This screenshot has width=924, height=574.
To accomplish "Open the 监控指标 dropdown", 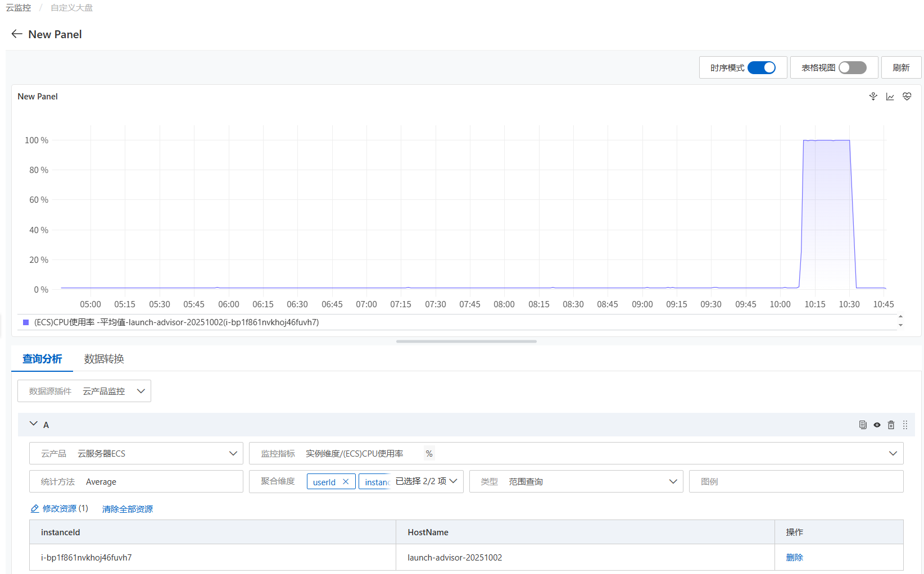I will click(576, 453).
